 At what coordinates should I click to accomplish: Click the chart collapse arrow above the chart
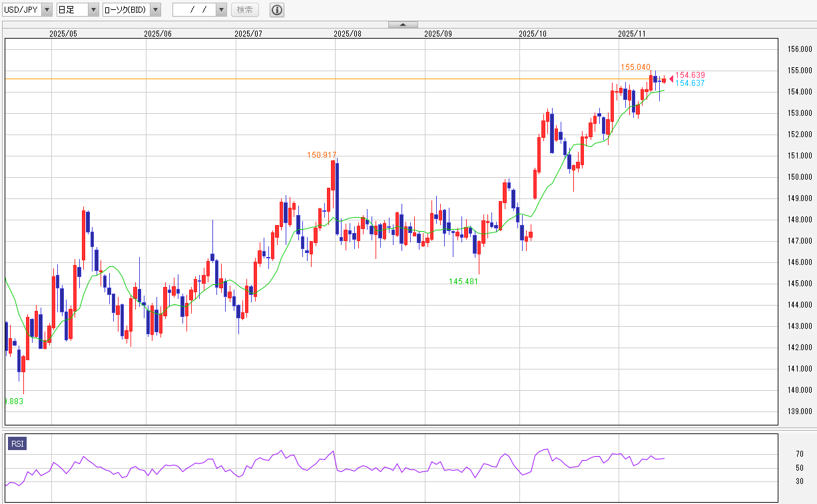pyautogui.click(x=402, y=24)
